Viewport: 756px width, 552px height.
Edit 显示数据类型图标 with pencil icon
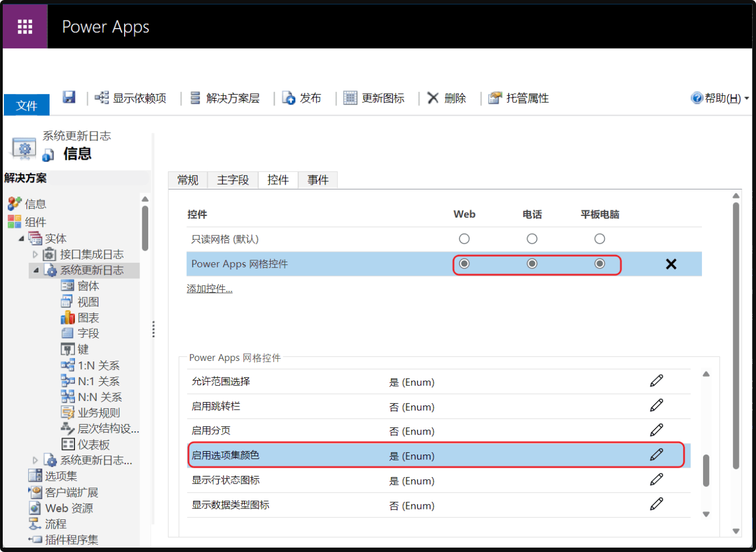[656, 504]
